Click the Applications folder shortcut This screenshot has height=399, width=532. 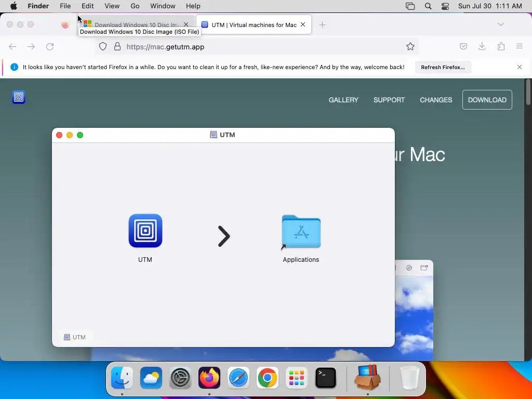tap(301, 232)
